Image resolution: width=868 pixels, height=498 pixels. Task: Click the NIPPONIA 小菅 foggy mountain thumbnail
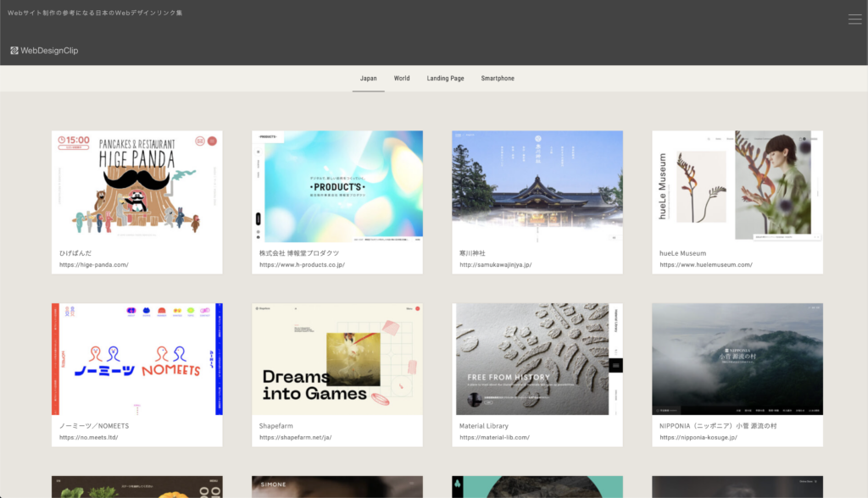point(737,358)
